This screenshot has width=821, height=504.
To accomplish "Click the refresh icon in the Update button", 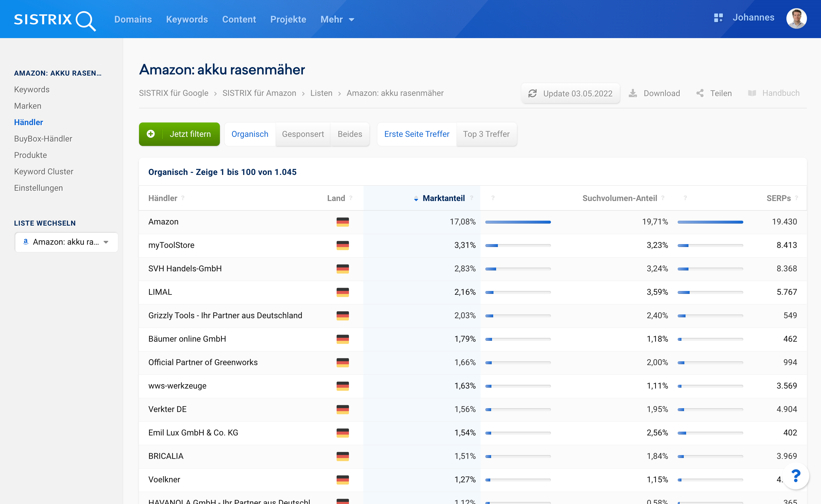I will [x=532, y=93].
